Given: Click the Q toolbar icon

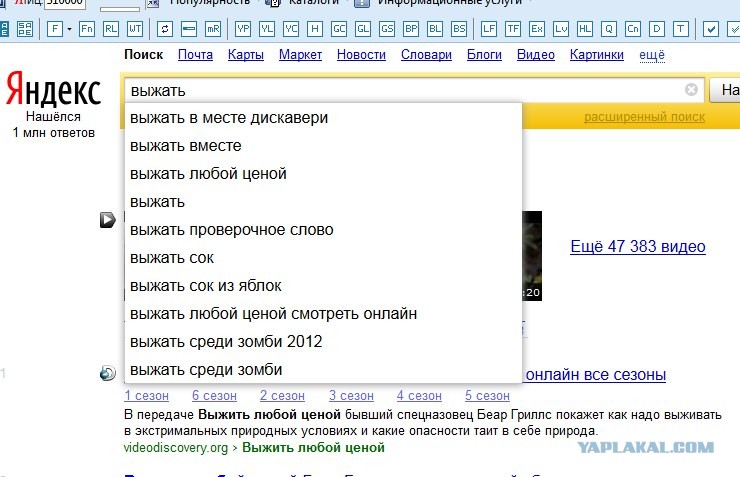Looking at the screenshot, I should point(609,29).
